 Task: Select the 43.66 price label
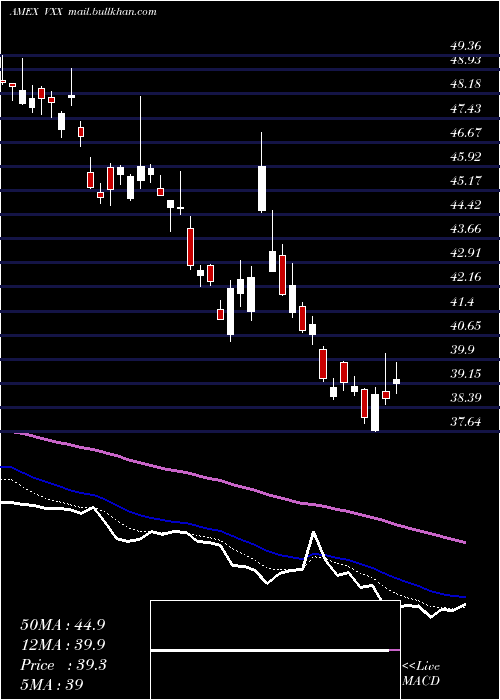(x=466, y=229)
